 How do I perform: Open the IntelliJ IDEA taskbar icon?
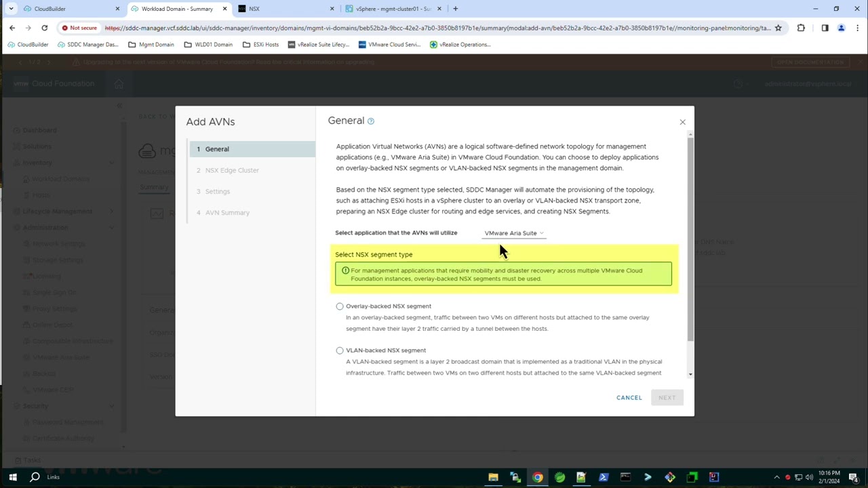pos(713,477)
